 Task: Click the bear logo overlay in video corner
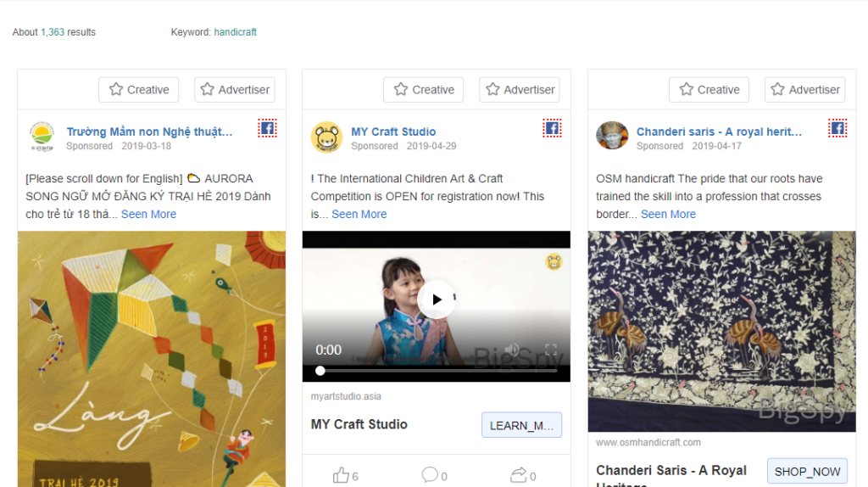pos(554,261)
